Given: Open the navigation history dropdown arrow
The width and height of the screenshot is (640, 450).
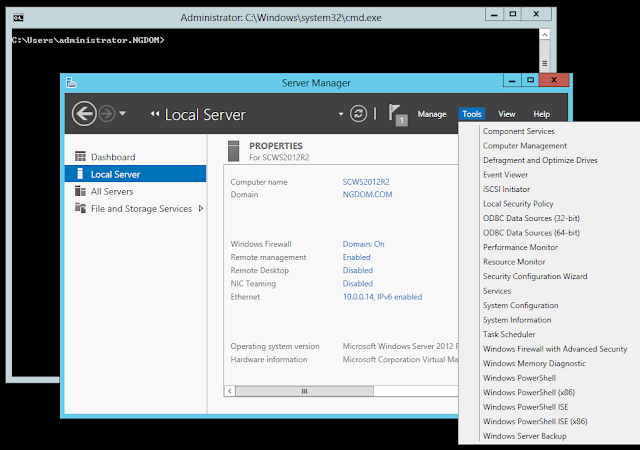Looking at the screenshot, I should coord(122,113).
